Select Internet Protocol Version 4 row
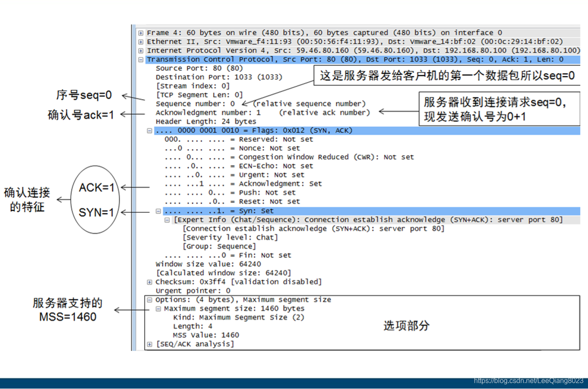Screen dimensions: 588x389 pyautogui.click(x=363, y=51)
